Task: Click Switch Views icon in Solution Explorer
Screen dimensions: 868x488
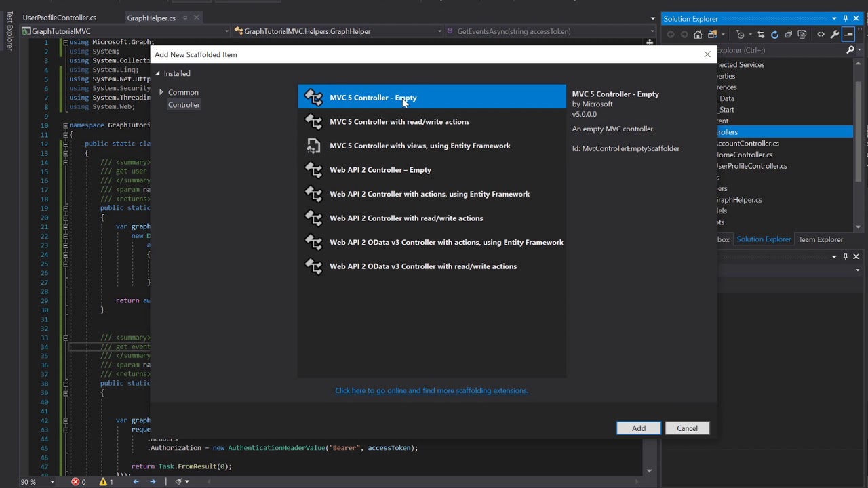Action: pos(712,35)
